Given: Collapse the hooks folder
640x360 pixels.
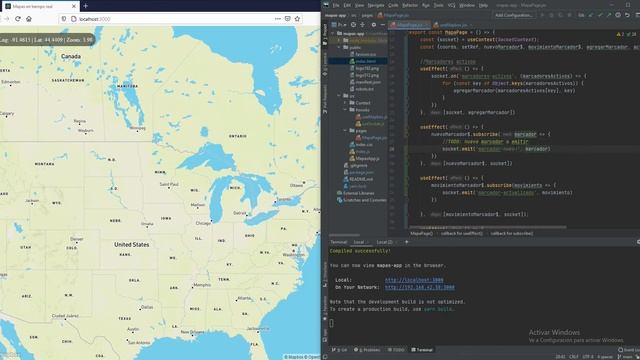Looking at the screenshot, I should point(345,110).
